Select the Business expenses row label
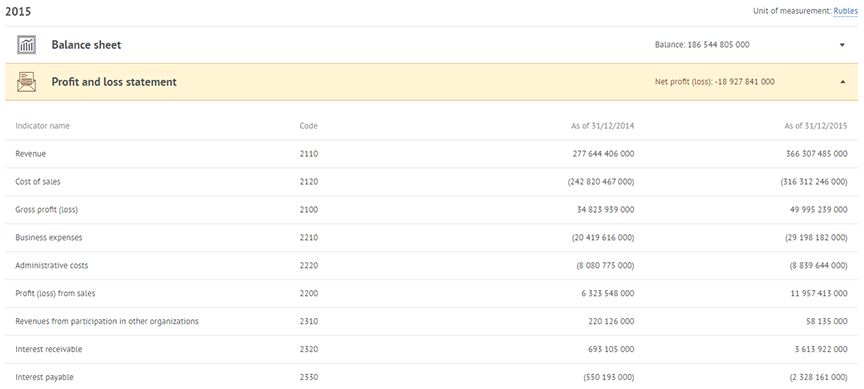This screenshot has height=389, width=864. pyautogui.click(x=48, y=237)
